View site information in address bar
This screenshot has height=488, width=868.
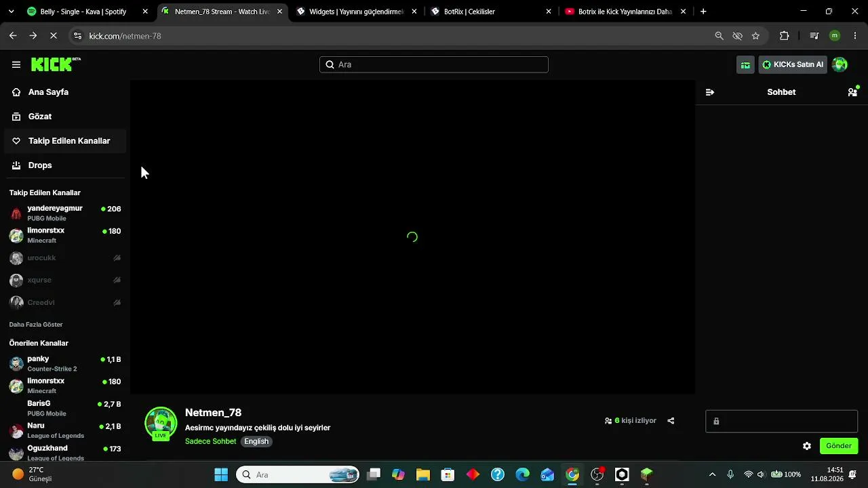(x=77, y=36)
